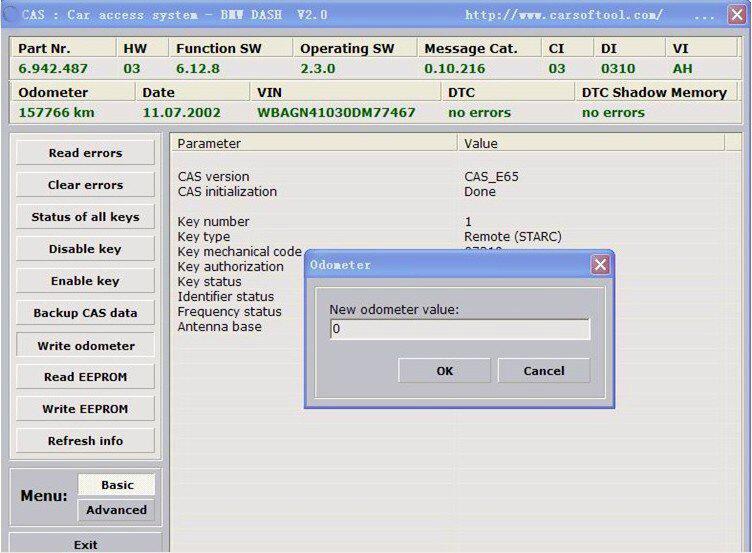Select the Key status row
This screenshot has width=752, height=553.
coord(209,282)
